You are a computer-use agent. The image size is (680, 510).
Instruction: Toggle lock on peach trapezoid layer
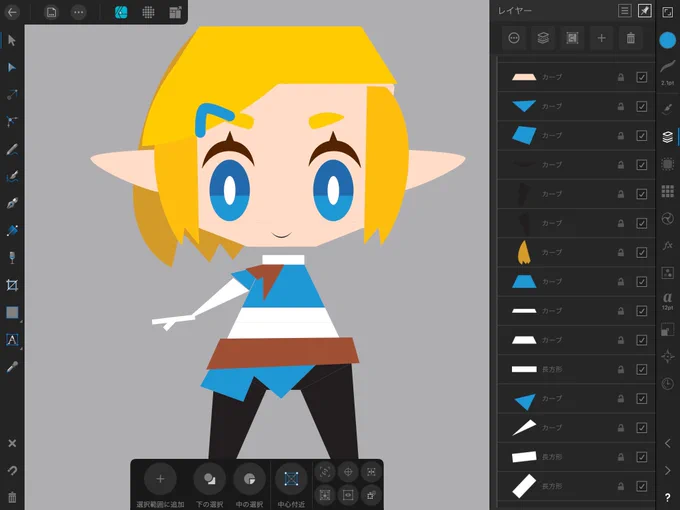[621, 77]
